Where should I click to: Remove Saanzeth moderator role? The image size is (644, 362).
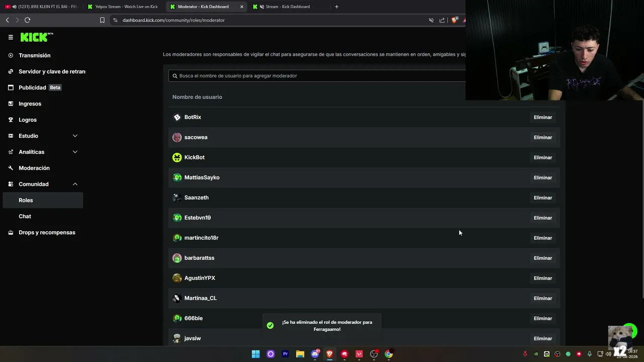(543, 198)
